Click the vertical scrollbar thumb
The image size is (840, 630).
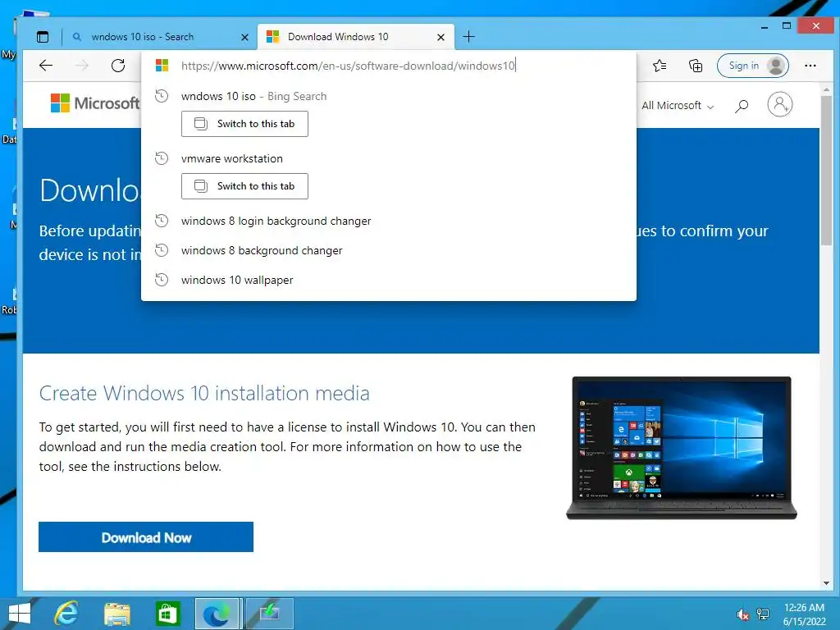click(826, 171)
